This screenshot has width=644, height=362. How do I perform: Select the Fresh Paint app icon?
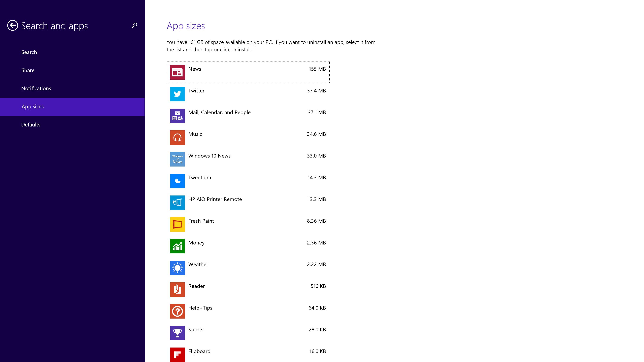coord(177,224)
